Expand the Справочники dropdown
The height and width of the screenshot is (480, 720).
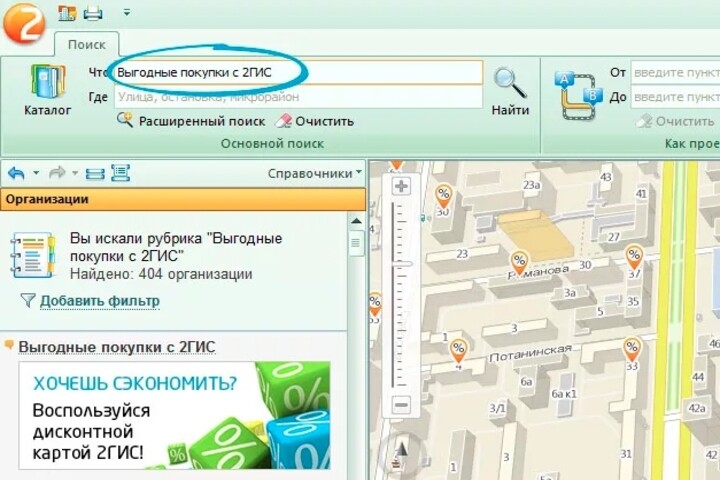[315, 173]
